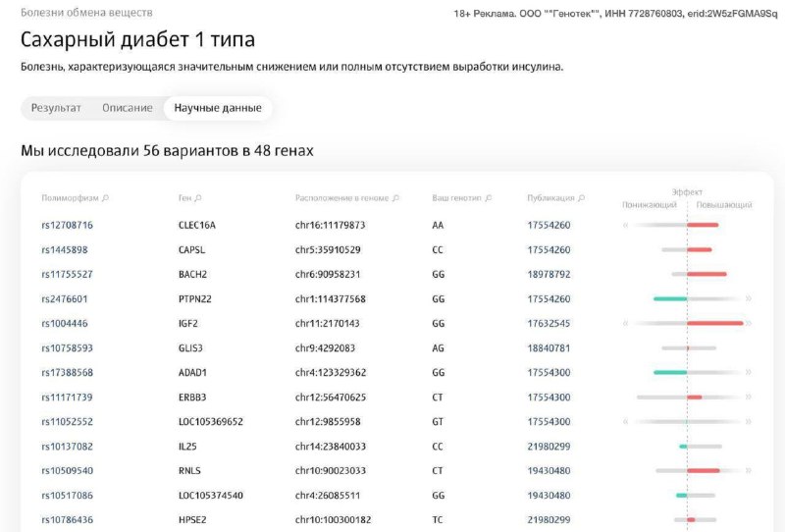Open polymorphism link rs10758593

click(x=67, y=348)
